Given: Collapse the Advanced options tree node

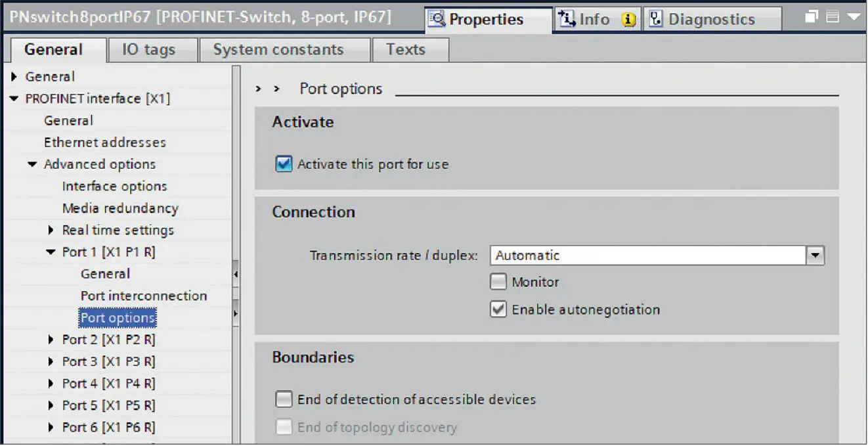Looking at the screenshot, I should tap(31, 164).
